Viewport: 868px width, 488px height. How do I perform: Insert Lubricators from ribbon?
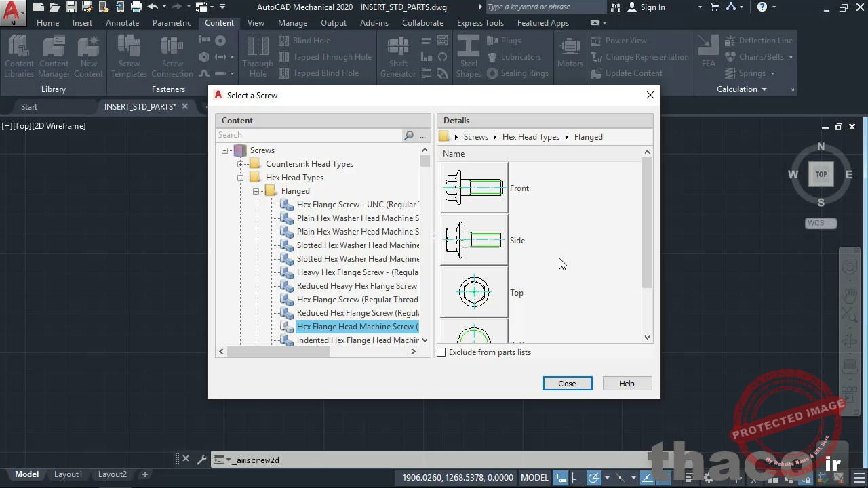point(514,57)
